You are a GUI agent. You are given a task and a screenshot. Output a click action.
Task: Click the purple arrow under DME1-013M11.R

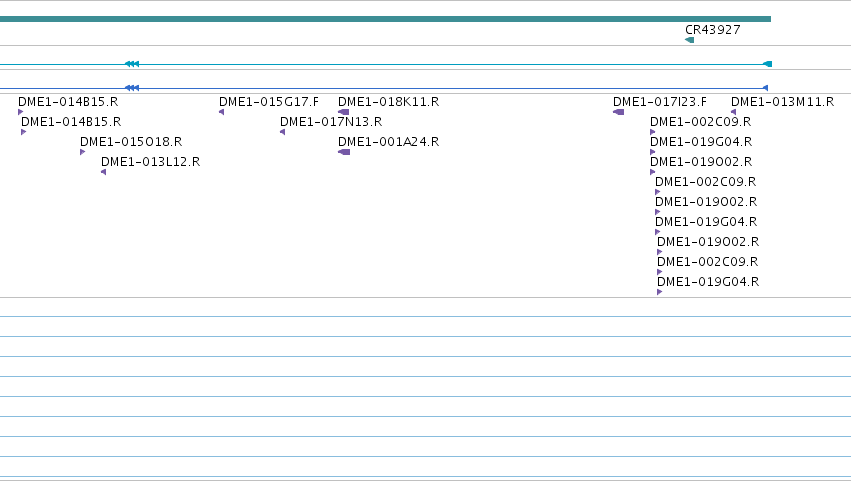pos(734,112)
